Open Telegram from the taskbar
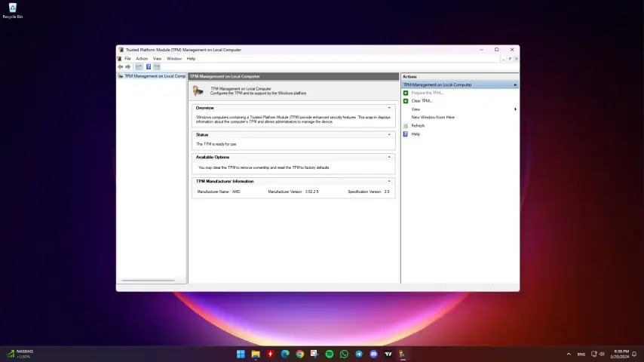644x362 pixels. (x=359, y=354)
